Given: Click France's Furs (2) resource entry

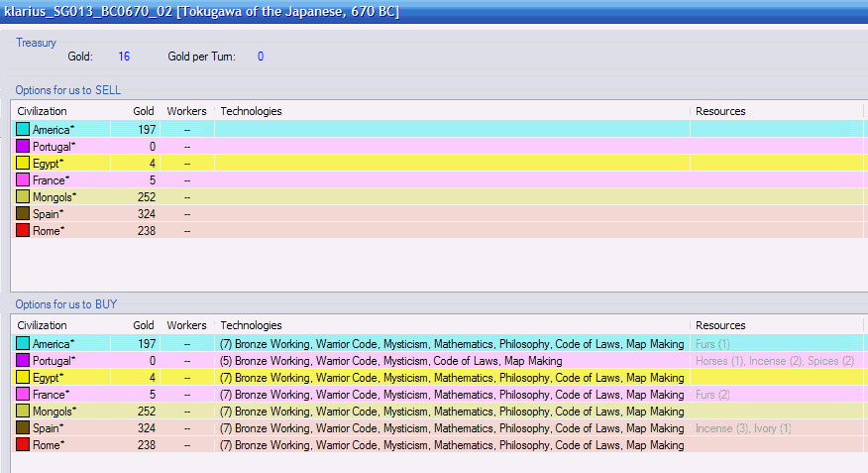Looking at the screenshot, I should point(712,395).
